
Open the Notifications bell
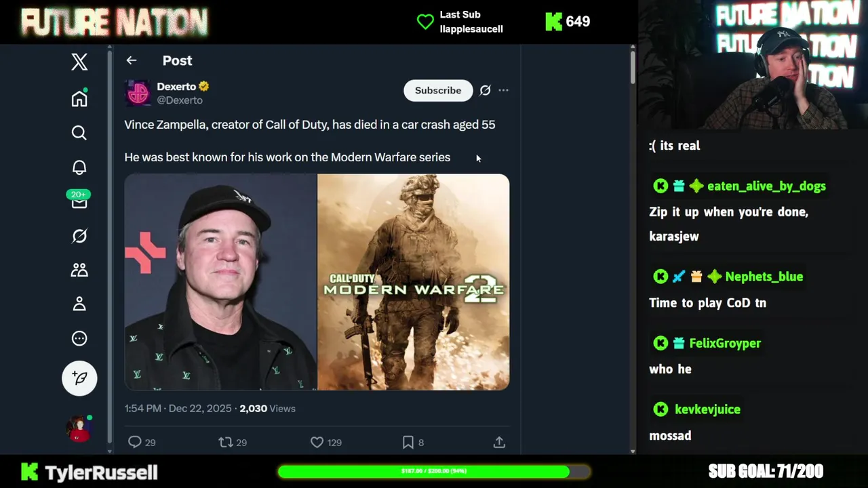(x=79, y=167)
